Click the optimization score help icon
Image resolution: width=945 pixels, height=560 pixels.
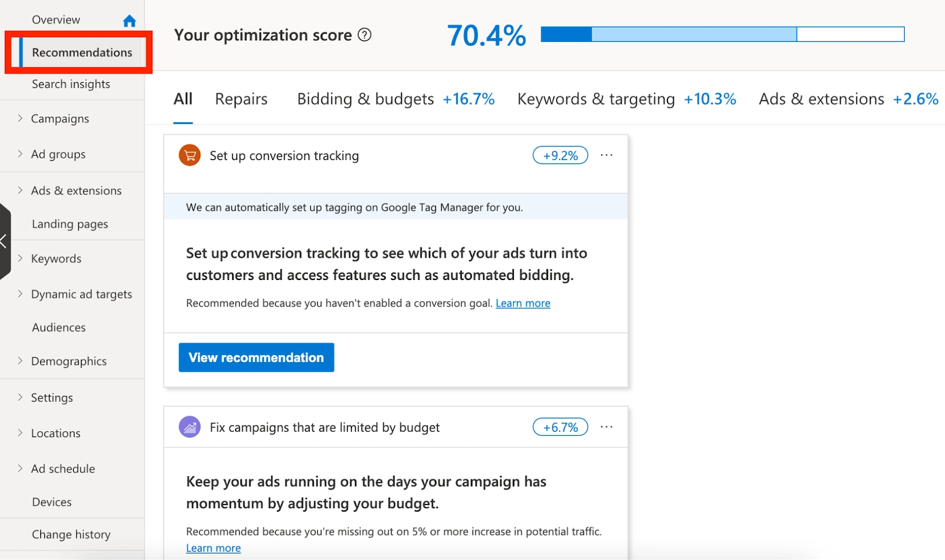click(x=365, y=35)
